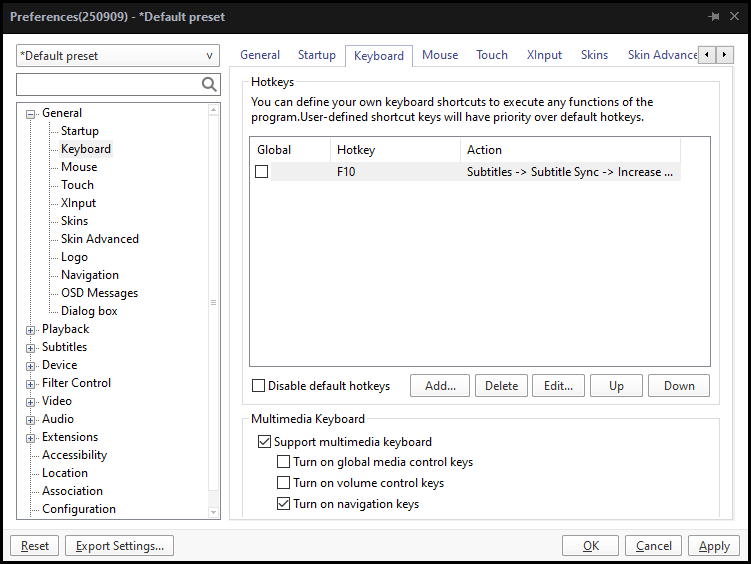This screenshot has height=564, width=751.
Task: Click the Cancel button
Action: (653, 546)
